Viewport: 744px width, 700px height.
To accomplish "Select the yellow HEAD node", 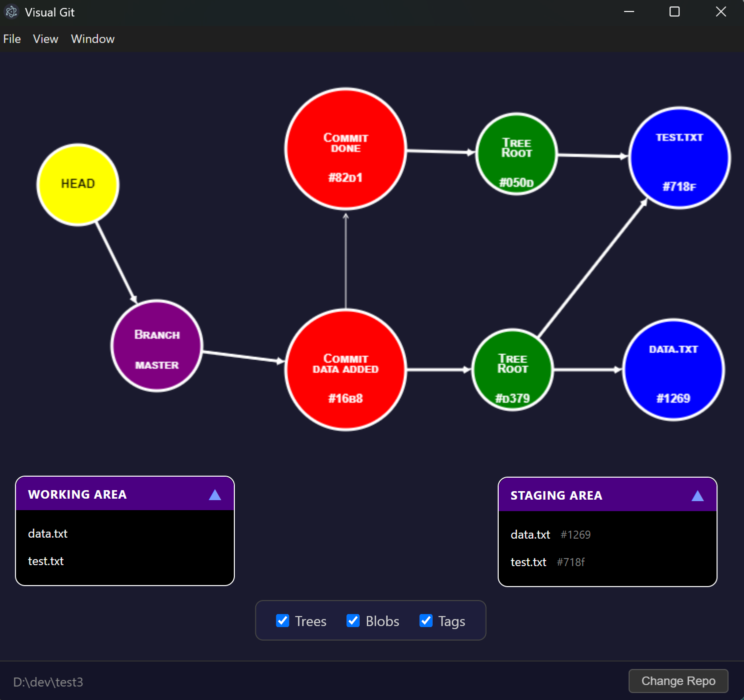I will coord(77,184).
